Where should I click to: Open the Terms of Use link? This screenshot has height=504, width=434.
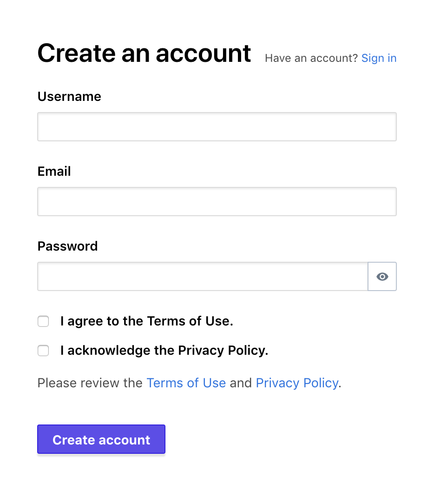(x=186, y=383)
